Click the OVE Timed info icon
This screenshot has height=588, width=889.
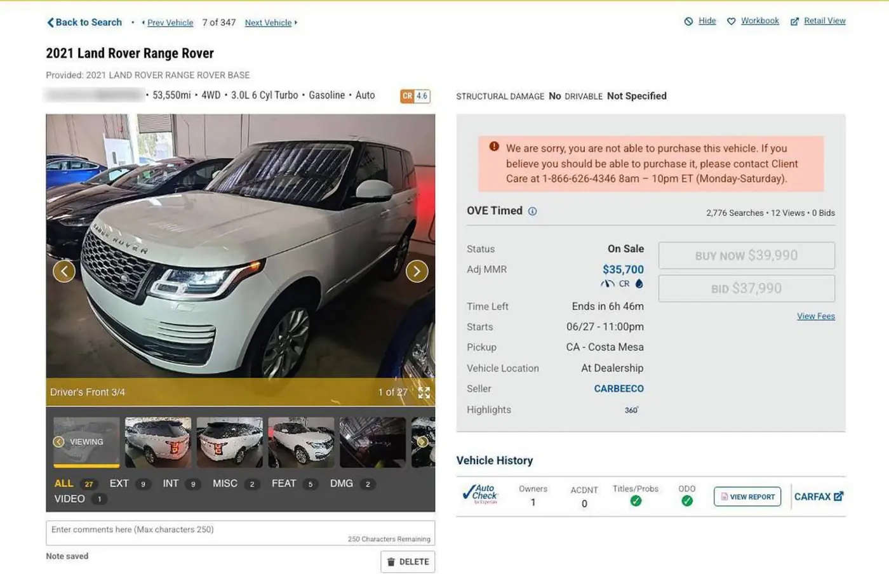click(532, 211)
